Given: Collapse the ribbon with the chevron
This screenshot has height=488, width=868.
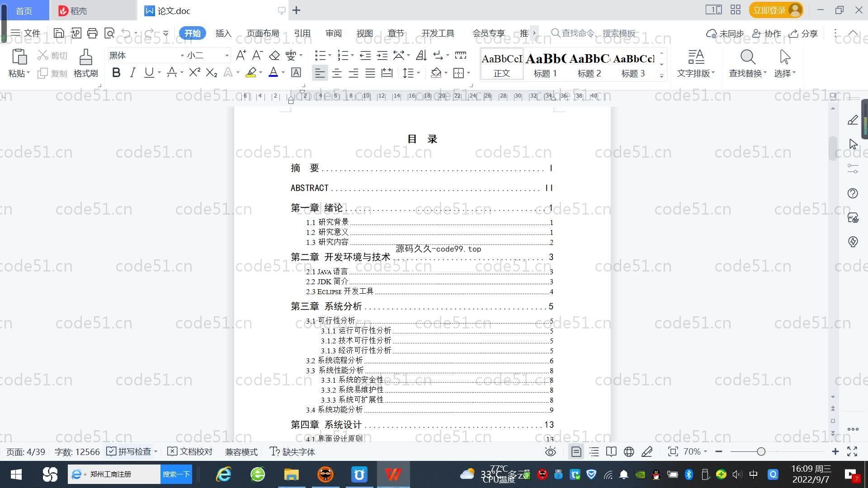Looking at the screenshot, I should tap(853, 33).
